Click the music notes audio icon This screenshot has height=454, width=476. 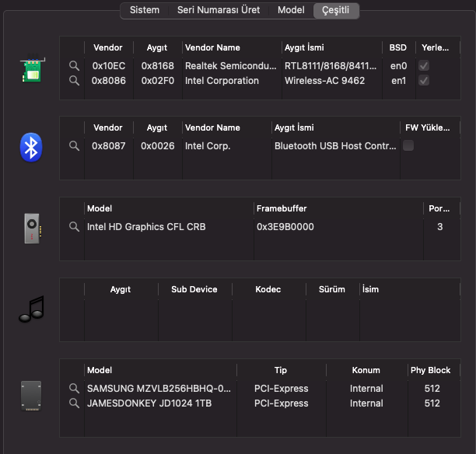31,309
